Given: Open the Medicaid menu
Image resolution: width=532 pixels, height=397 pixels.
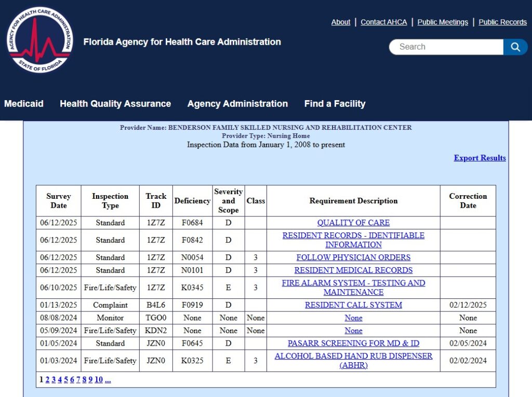Looking at the screenshot, I should point(24,104).
